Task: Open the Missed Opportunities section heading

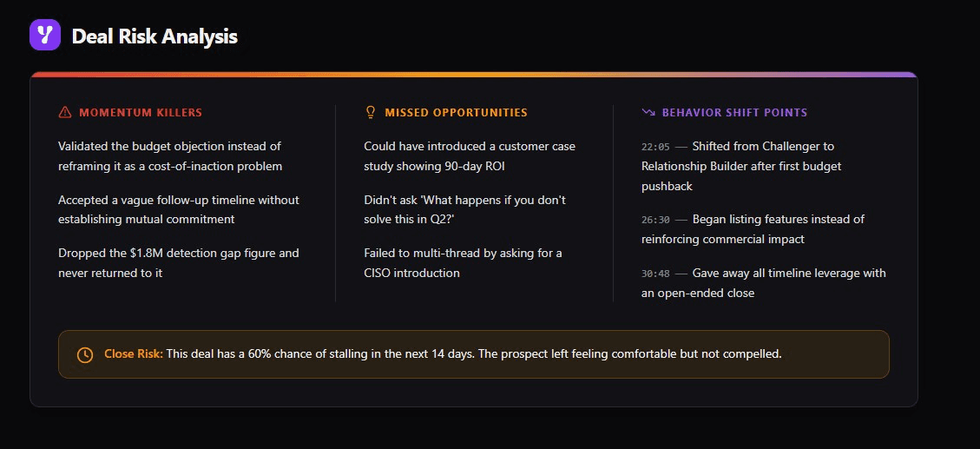Action: [457, 113]
